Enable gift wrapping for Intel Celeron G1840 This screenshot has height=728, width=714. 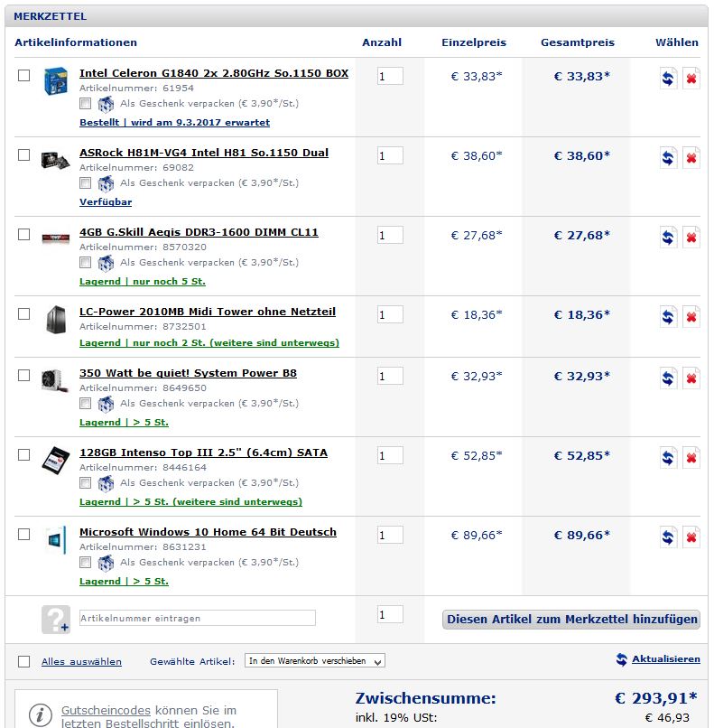pyautogui.click(x=86, y=103)
